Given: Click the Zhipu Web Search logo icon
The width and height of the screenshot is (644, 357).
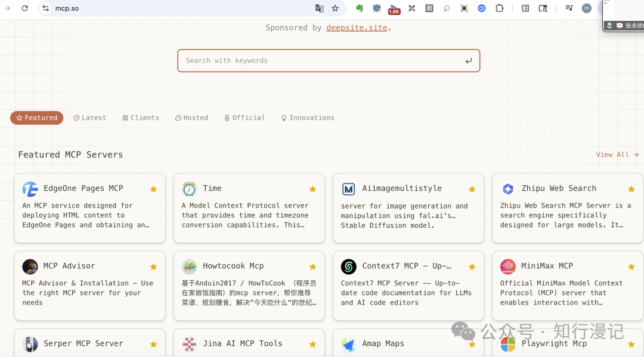Looking at the screenshot, I should tap(507, 189).
